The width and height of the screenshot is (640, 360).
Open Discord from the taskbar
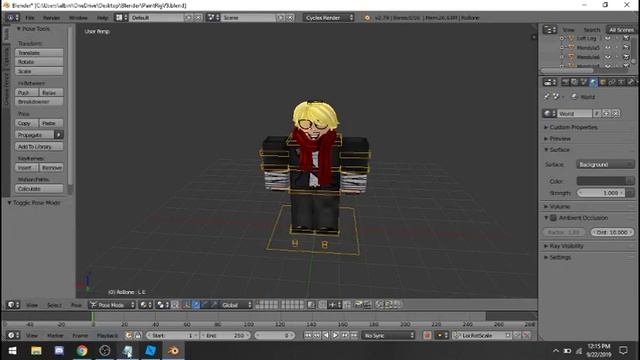[x=59, y=351]
